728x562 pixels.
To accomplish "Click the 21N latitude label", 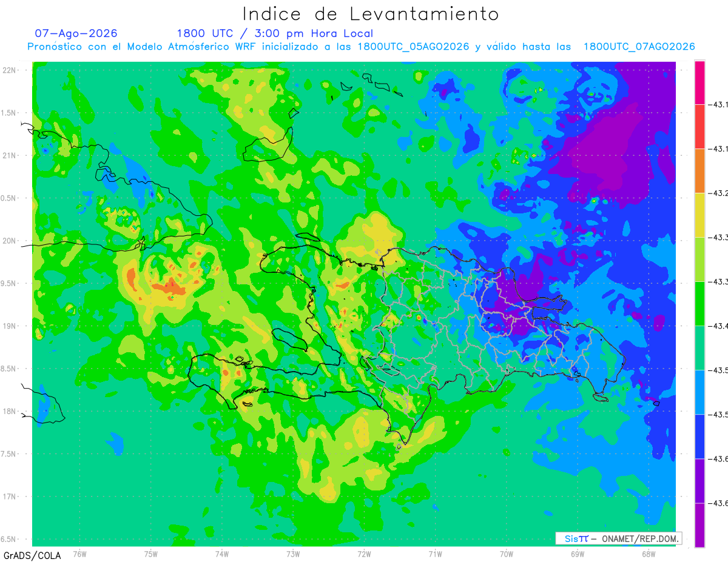I will (x=10, y=155).
